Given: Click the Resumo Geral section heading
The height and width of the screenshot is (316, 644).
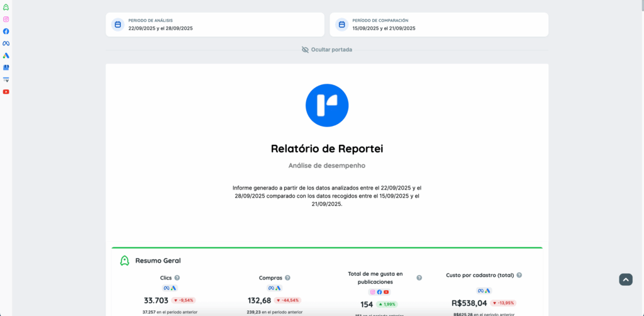Looking at the screenshot, I should tap(158, 260).
